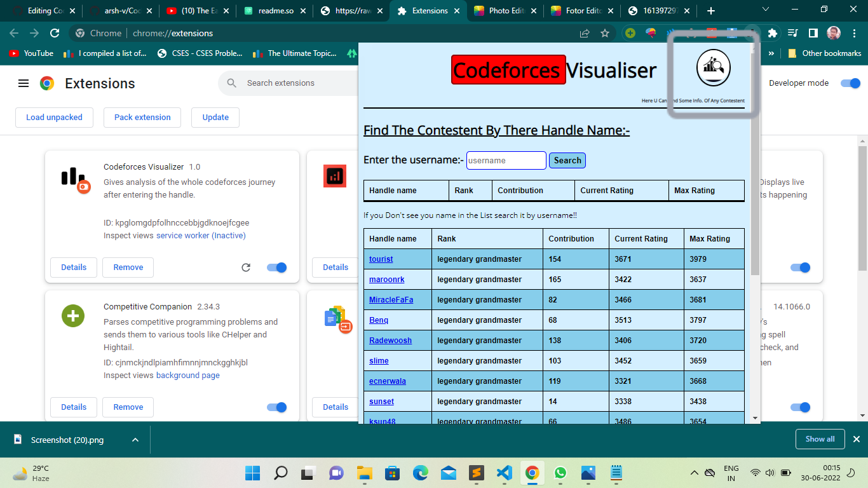This screenshot has width=868, height=488.
Task: Expand hidden system tray icons
Action: click(x=695, y=473)
